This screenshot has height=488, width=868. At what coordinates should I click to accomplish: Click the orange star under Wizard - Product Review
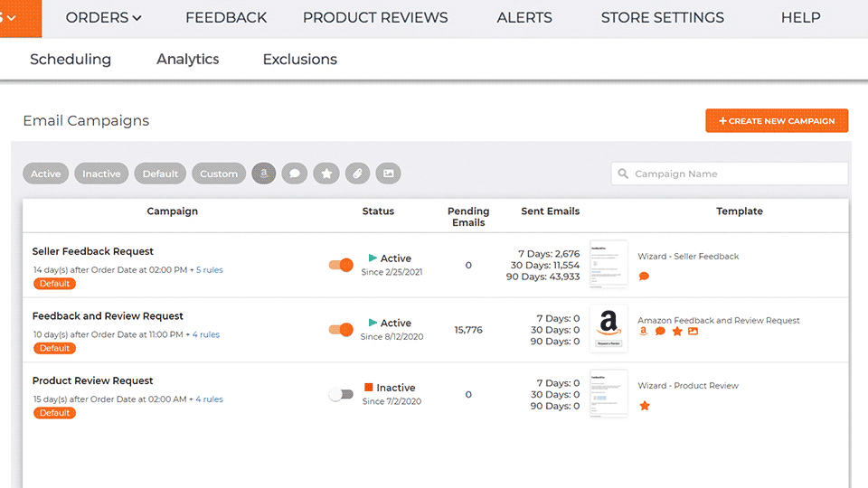coord(645,406)
